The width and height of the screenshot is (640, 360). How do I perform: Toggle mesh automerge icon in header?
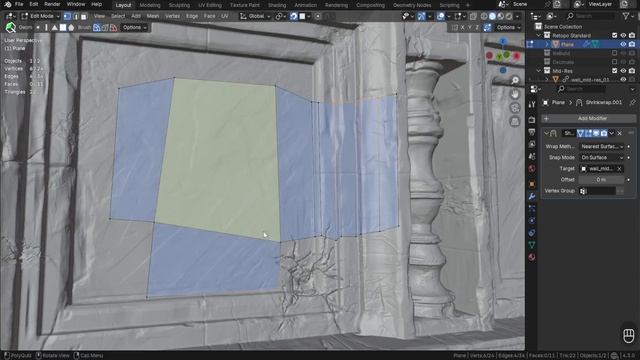click(x=487, y=27)
